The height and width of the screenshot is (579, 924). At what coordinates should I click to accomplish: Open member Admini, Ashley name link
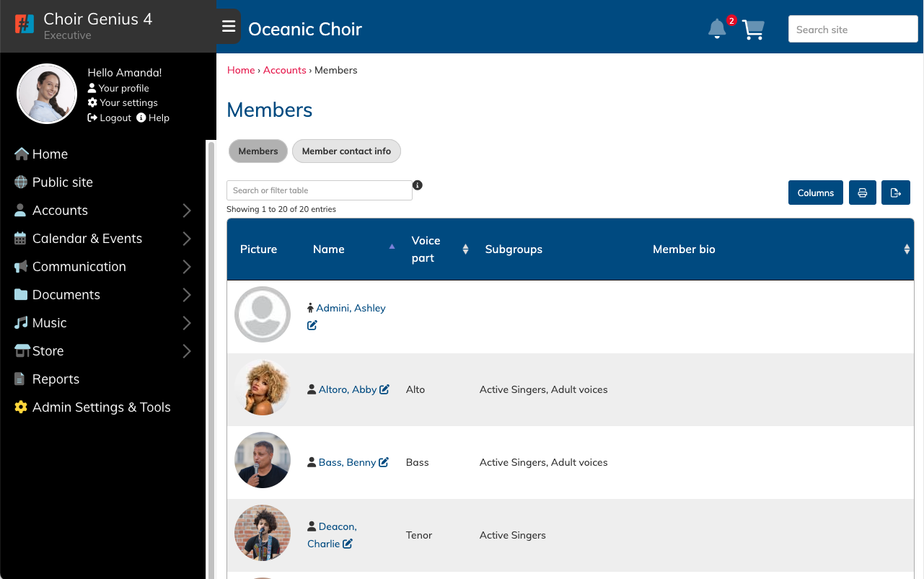coord(351,308)
